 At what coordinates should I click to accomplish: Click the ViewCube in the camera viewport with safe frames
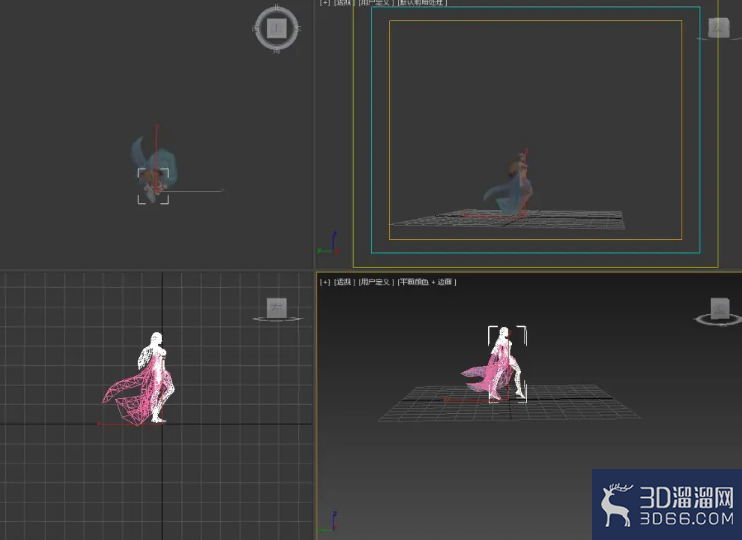coord(718,28)
